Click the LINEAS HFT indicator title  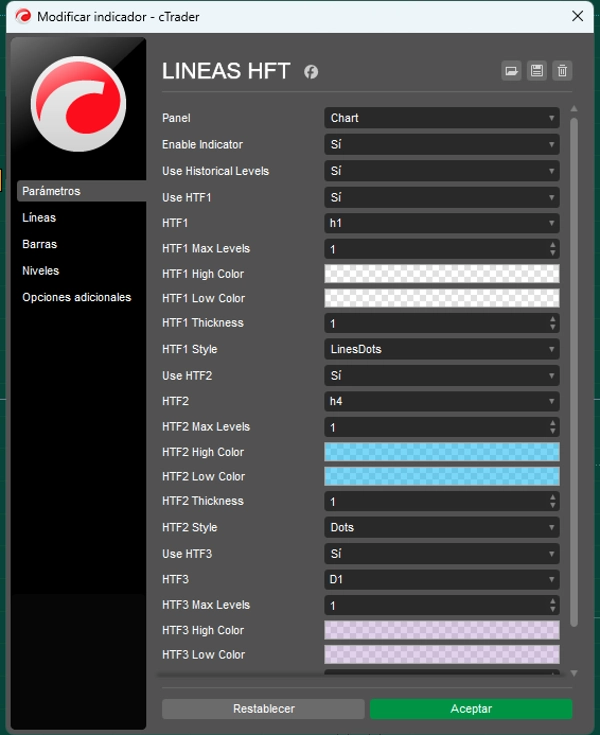click(x=226, y=71)
